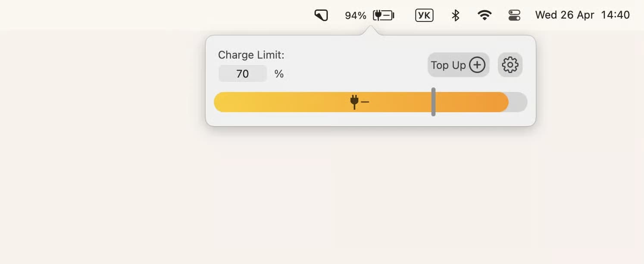This screenshot has width=644, height=264.
Task: Open the settings gear in the popup
Action: point(510,65)
